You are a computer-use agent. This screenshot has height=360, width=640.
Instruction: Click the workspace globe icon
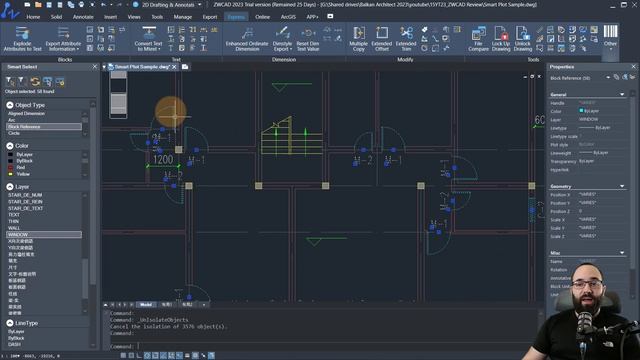(x=136, y=4)
